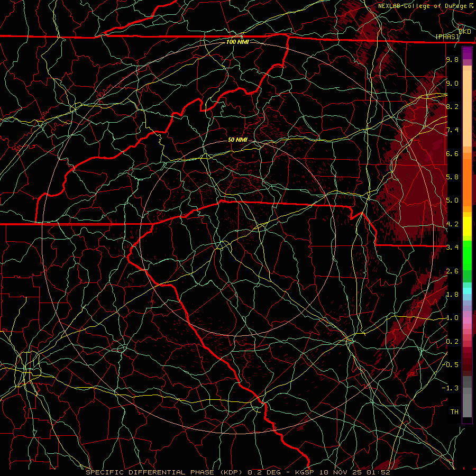Click the yellow swatch near 4.2

[467, 226]
